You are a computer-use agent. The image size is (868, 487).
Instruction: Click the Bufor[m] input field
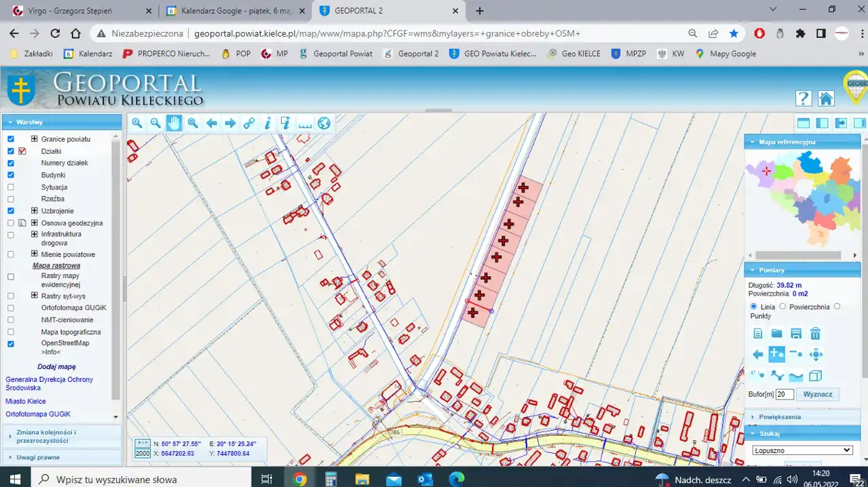[x=785, y=394]
